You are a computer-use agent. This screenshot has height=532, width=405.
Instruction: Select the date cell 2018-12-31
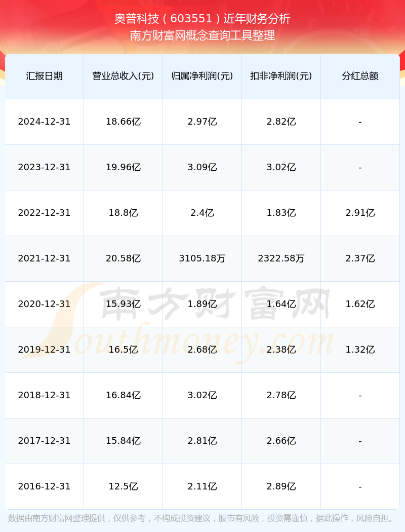(44, 395)
